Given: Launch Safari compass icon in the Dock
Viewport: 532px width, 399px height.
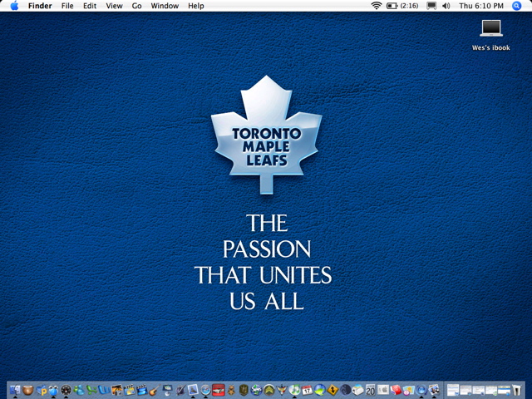Looking at the screenshot, I should [205, 390].
